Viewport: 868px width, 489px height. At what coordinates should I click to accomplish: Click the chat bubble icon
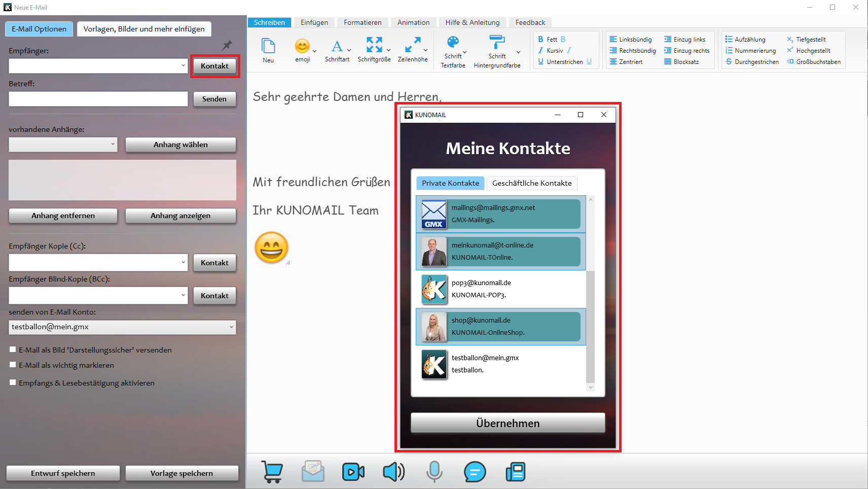475,472
